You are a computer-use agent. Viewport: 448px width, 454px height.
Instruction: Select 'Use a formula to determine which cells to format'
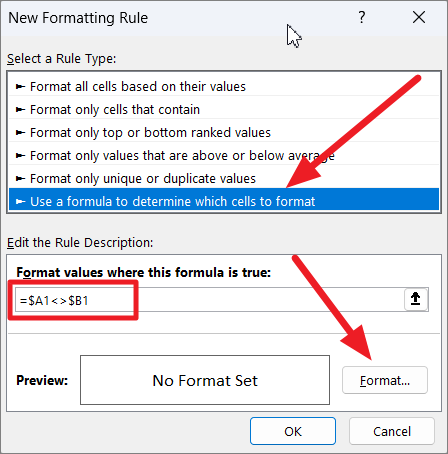click(224, 199)
